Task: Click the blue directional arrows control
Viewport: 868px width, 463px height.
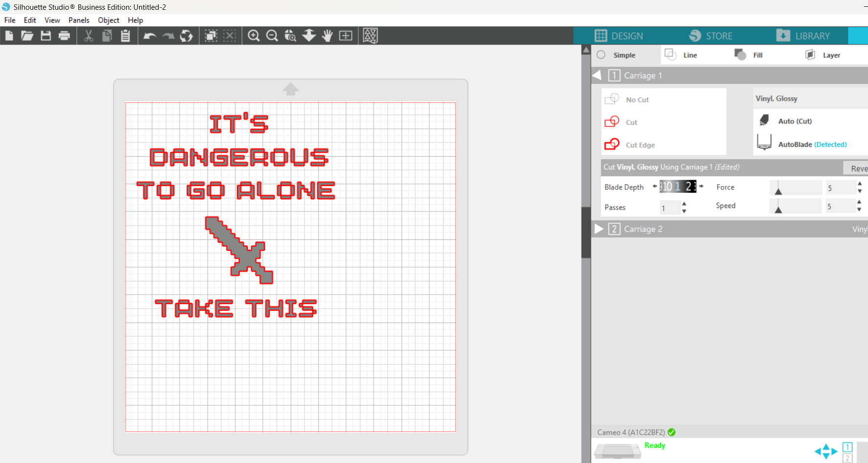Action: [826, 451]
